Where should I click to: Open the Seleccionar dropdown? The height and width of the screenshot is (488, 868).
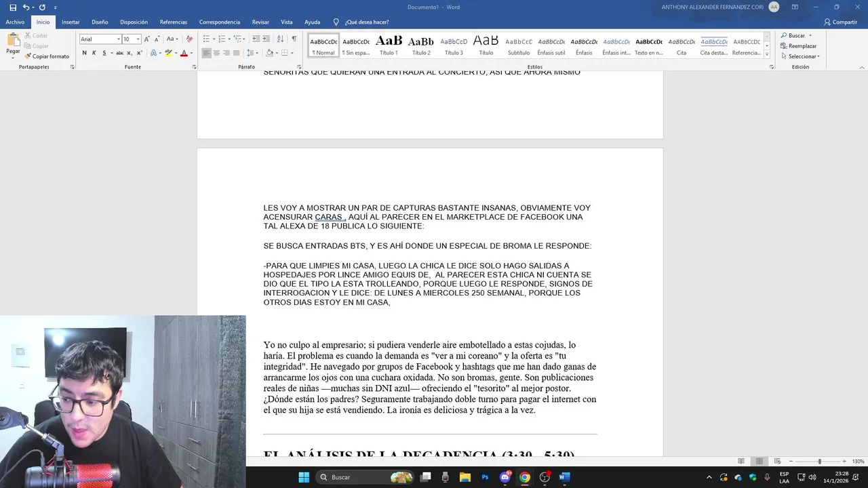click(800, 56)
